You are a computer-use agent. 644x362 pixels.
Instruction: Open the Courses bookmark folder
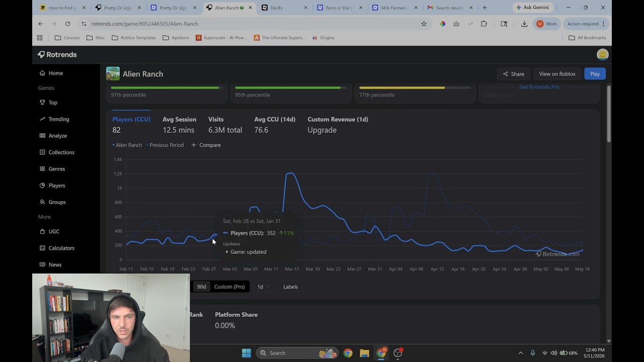tap(67, 38)
